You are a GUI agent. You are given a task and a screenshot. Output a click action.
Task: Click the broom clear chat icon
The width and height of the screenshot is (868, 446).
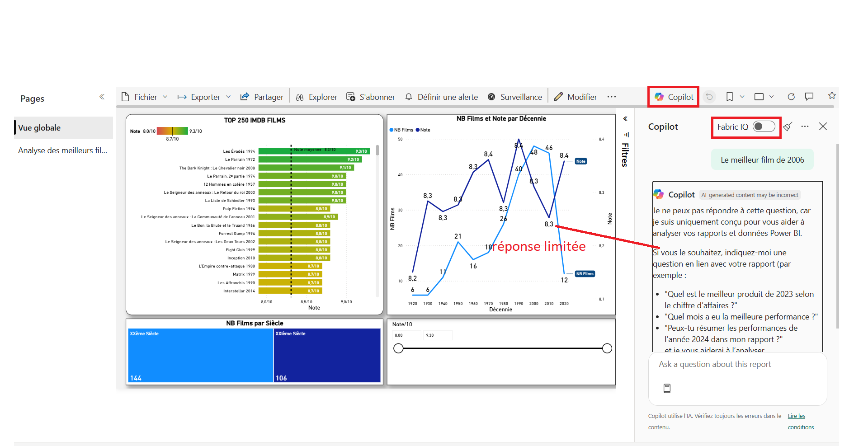[788, 127]
